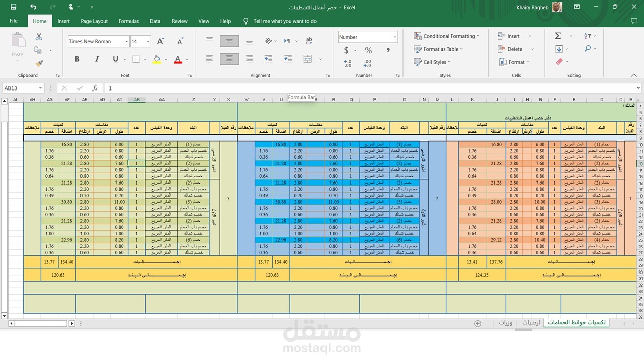Screen dimensions: 644x362
Task: Click Increase Decimal icon
Action: pyautogui.click(x=348, y=63)
